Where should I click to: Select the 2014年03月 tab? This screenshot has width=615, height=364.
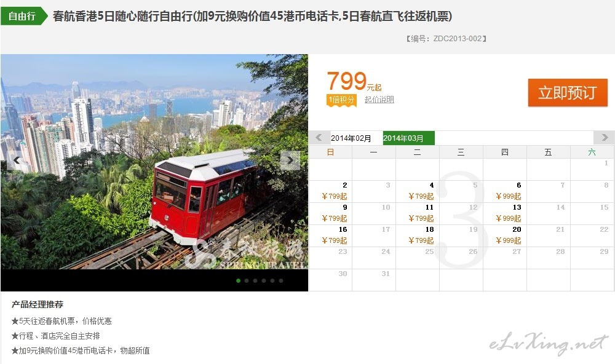coord(409,138)
